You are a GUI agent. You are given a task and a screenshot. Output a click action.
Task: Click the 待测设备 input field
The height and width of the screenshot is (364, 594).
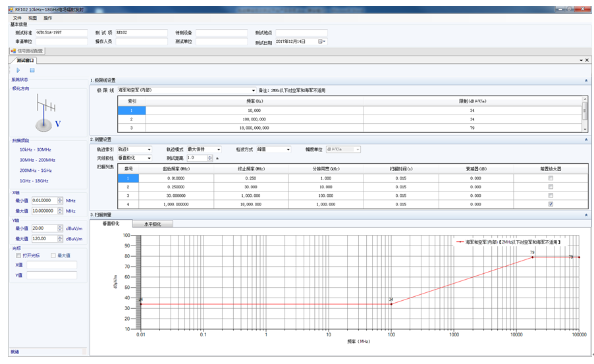(222, 32)
